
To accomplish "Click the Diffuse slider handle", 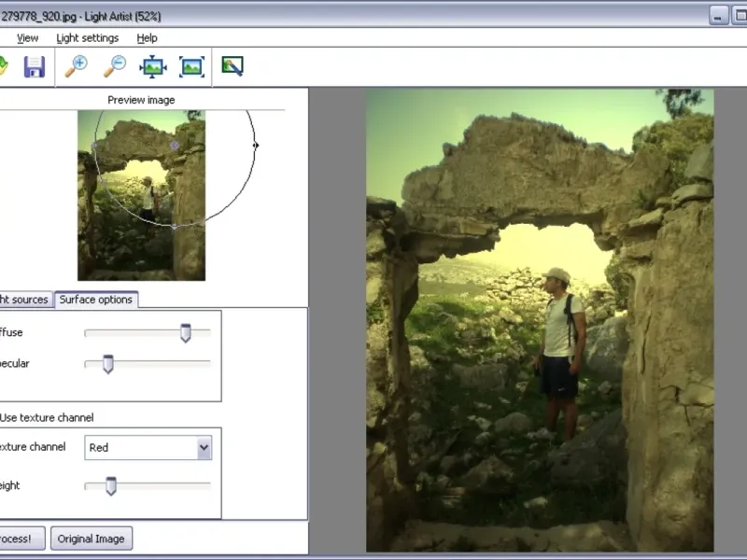I will tap(185, 333).
